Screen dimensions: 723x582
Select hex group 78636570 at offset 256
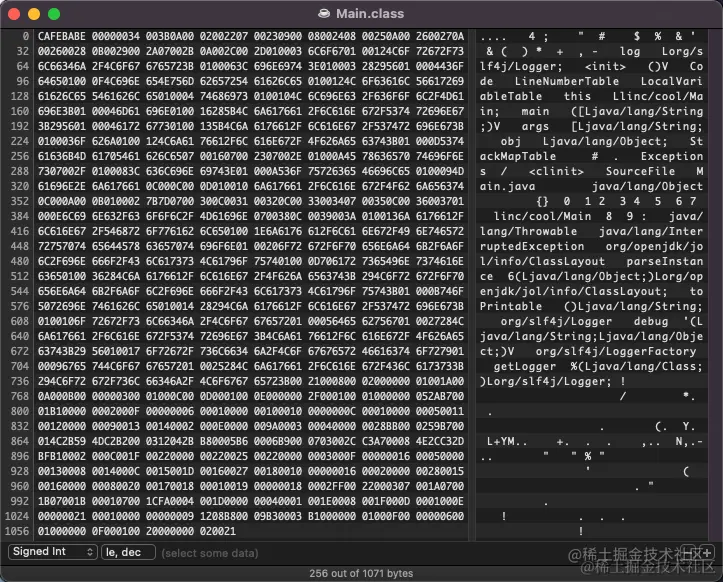(385, 156)
